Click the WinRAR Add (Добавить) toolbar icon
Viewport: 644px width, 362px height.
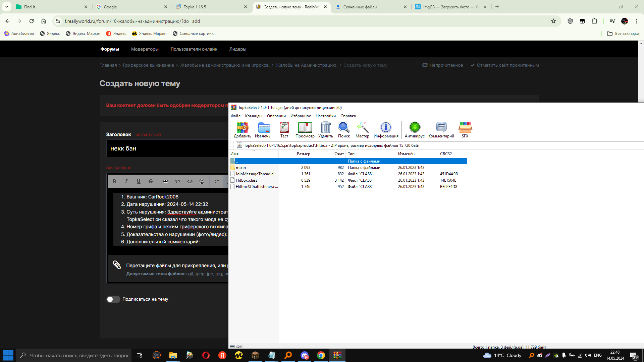pyautogui.click(x=242, y=130)
